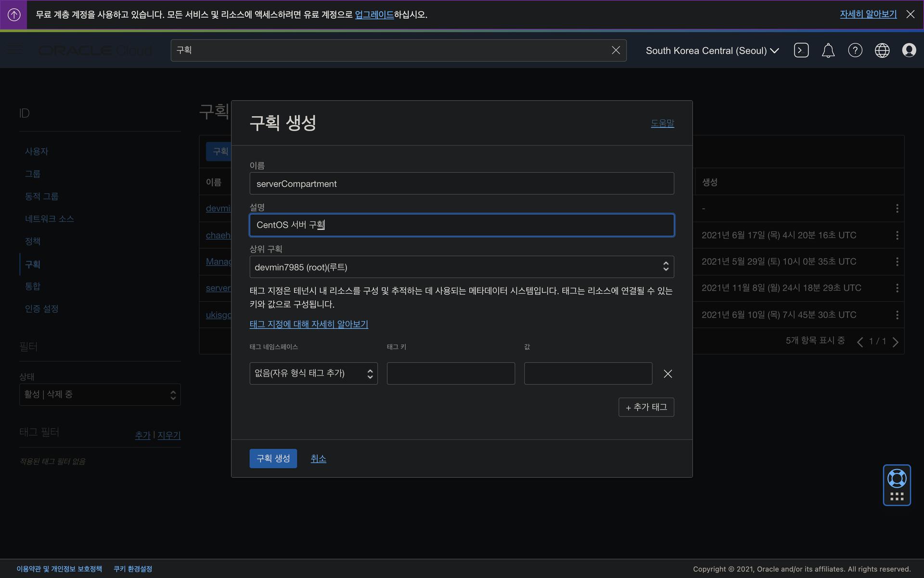
Task: Click the 취소 cancel link
Action: [318, 459]
